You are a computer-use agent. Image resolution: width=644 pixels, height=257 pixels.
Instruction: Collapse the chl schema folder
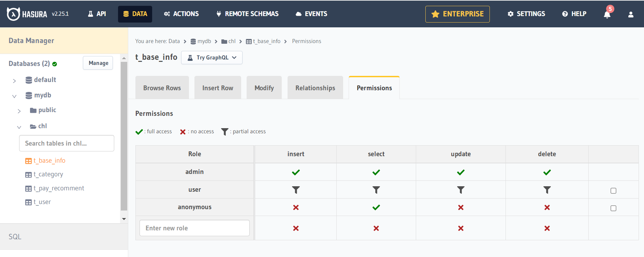19,127
